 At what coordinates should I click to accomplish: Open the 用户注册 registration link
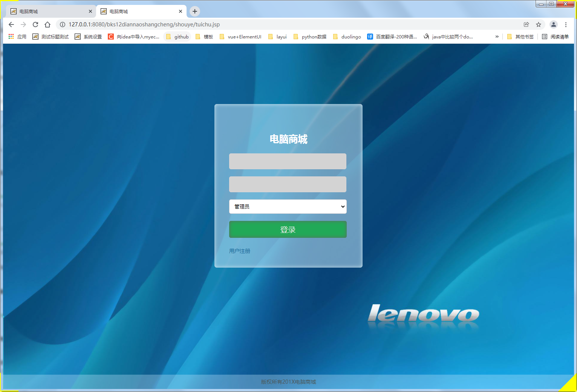coord(240,251)
